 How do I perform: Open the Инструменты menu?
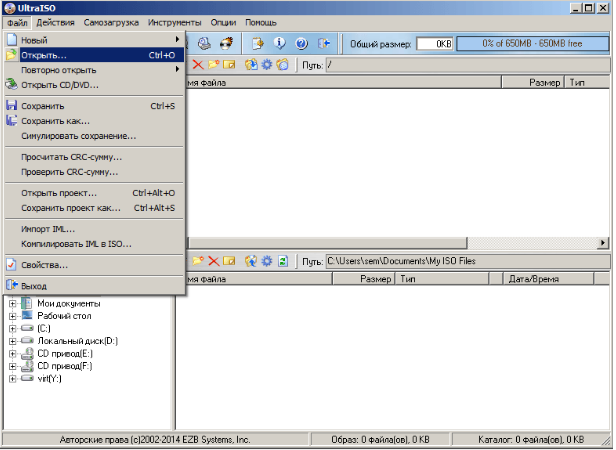pyautogui.click(x=174, y=22)
